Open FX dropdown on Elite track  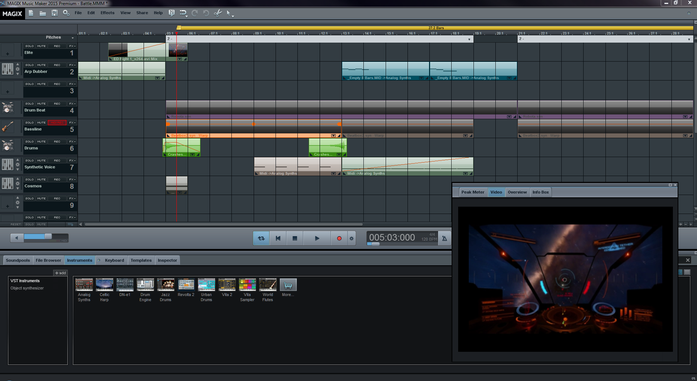[x=72, y=46]
